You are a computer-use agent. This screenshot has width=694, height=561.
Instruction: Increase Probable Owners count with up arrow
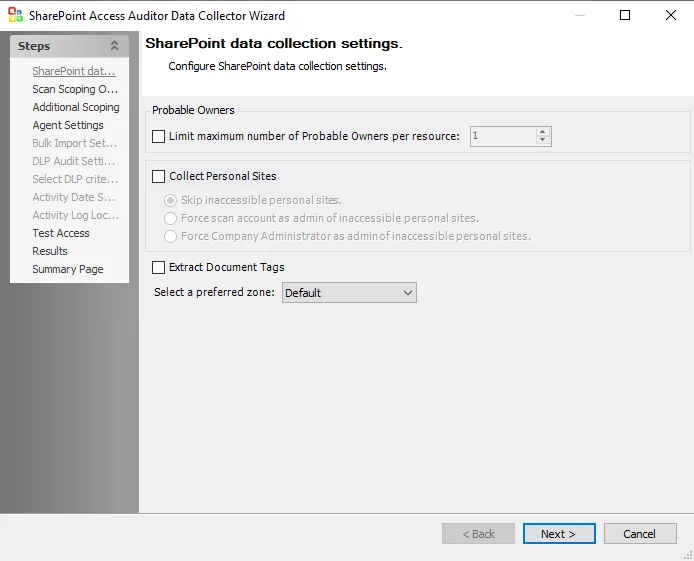click(x=543, y=132)
